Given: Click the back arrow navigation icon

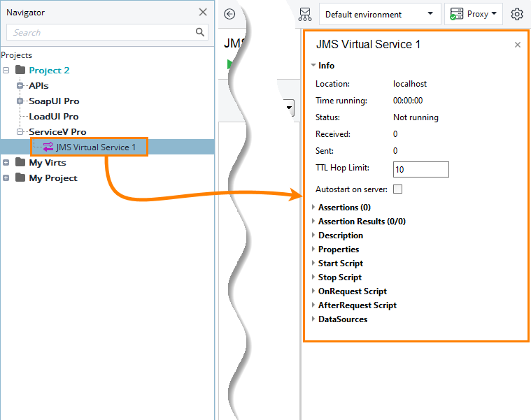Looking at the screenshot, I should [x=229, y=14].
